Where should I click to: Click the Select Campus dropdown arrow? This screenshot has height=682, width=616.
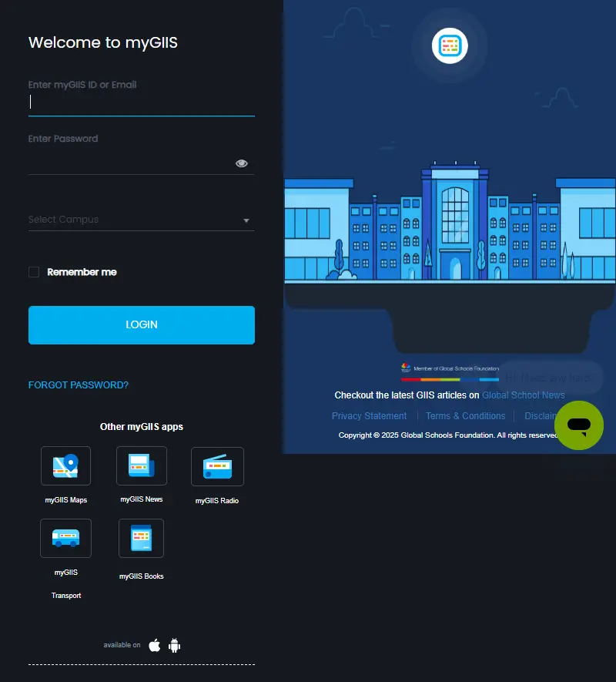[x=246, y=220]
